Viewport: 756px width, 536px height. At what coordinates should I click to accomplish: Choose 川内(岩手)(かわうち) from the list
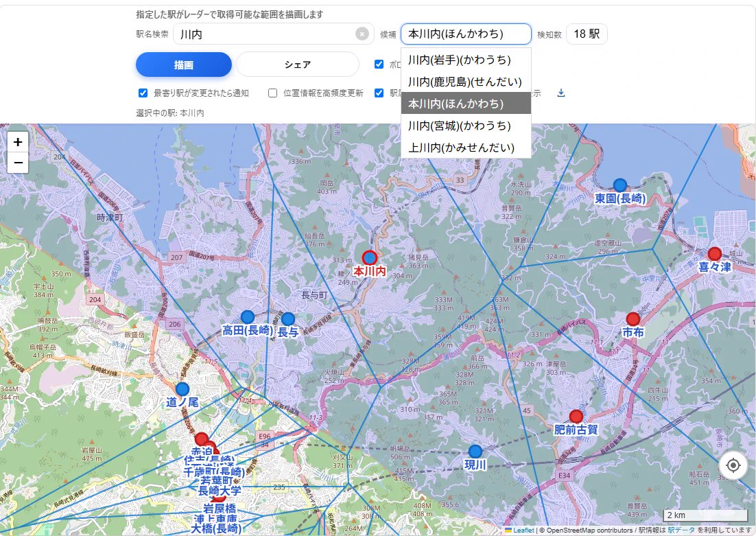point(466,60)
